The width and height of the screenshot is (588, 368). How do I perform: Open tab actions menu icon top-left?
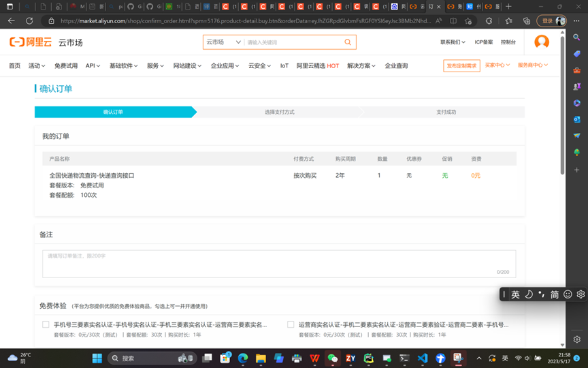coord(10,6)
